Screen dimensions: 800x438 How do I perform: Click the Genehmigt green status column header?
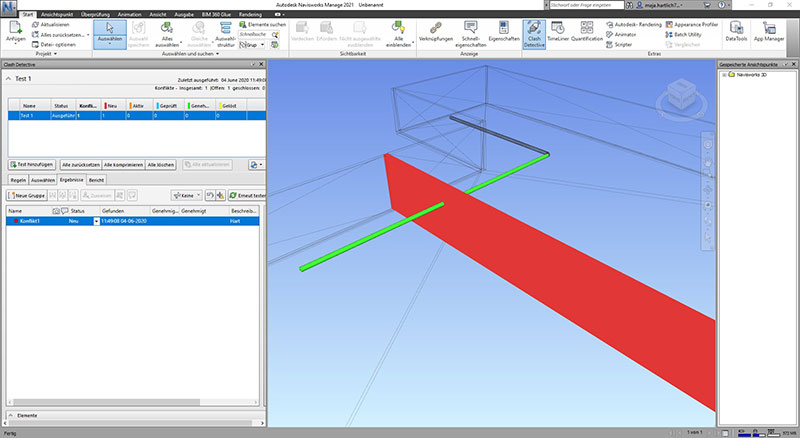click(x=201, y=106)
